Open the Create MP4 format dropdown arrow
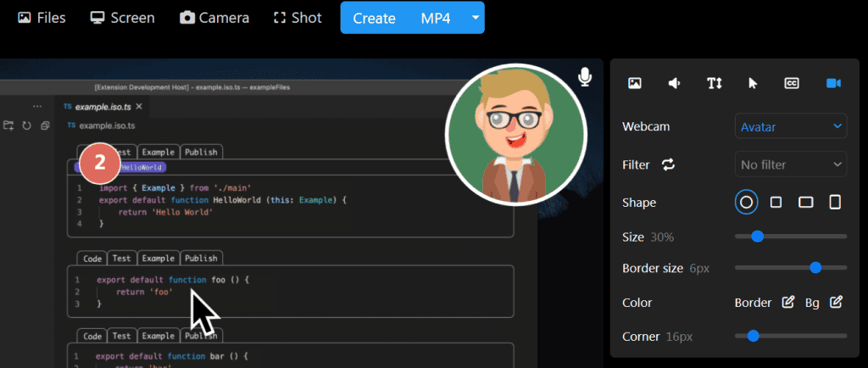The height and width of the screenshot is (368, 868). tap(476, 18)
